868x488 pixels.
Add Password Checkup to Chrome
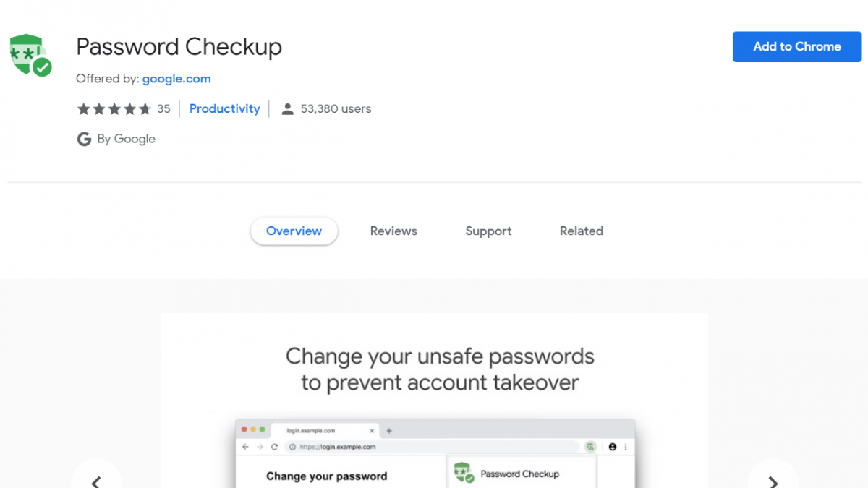(x=797, y=46)
